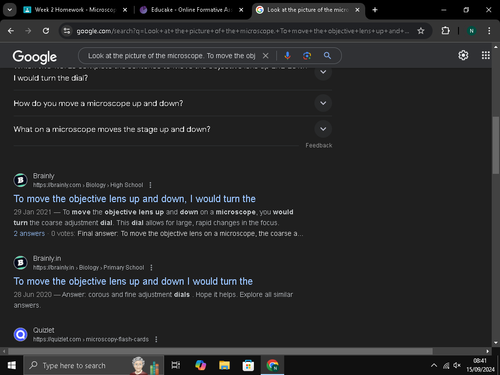Image resolution: width=500 pixels, height=375 pixels.
Task: Go to Google home via logo
Action: pos(35,57)
